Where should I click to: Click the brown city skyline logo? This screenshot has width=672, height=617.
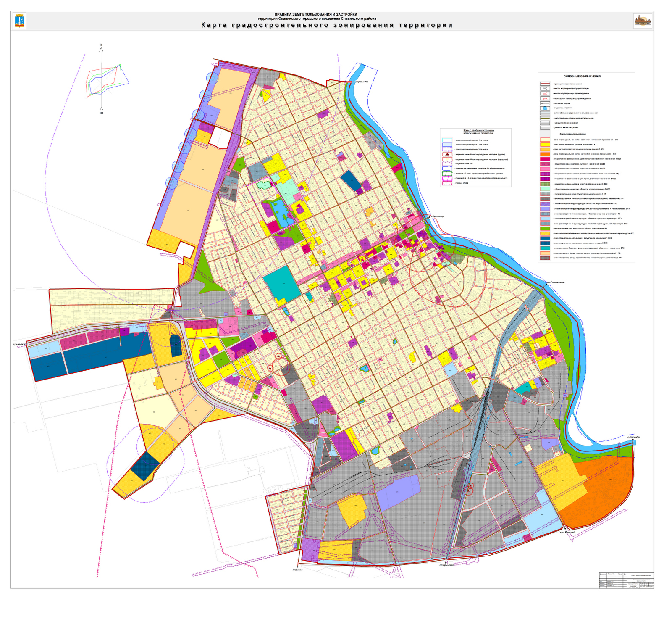643,21
